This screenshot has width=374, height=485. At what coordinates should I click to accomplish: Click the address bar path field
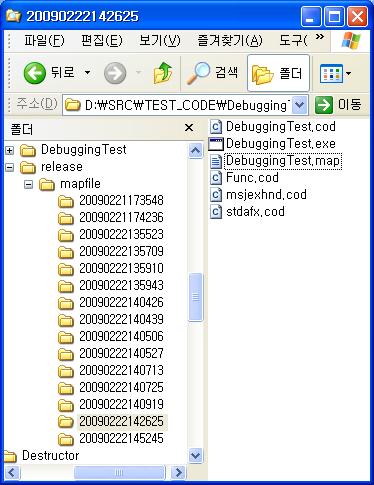[x=177, y=105]
